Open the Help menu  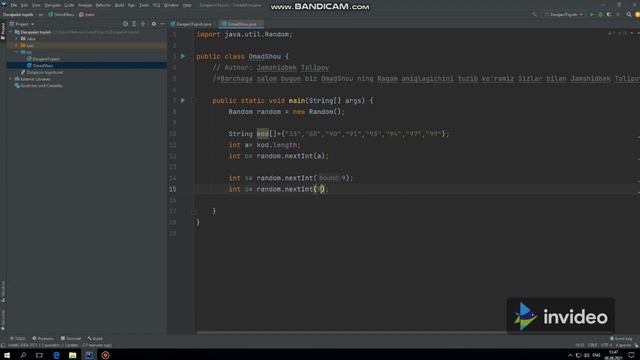click(187, 5)
